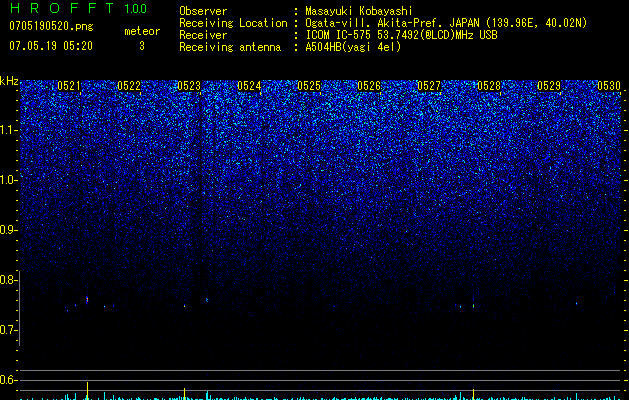Click the 0525 time marker
Viewport: 629px width, 400px height.
click(x=309, y=86)
